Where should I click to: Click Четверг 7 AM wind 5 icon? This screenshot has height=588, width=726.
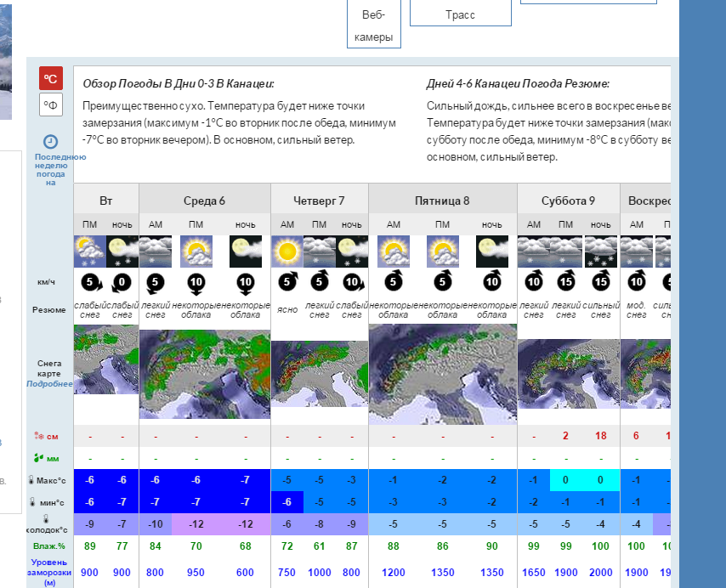click(x=287, y=282)
